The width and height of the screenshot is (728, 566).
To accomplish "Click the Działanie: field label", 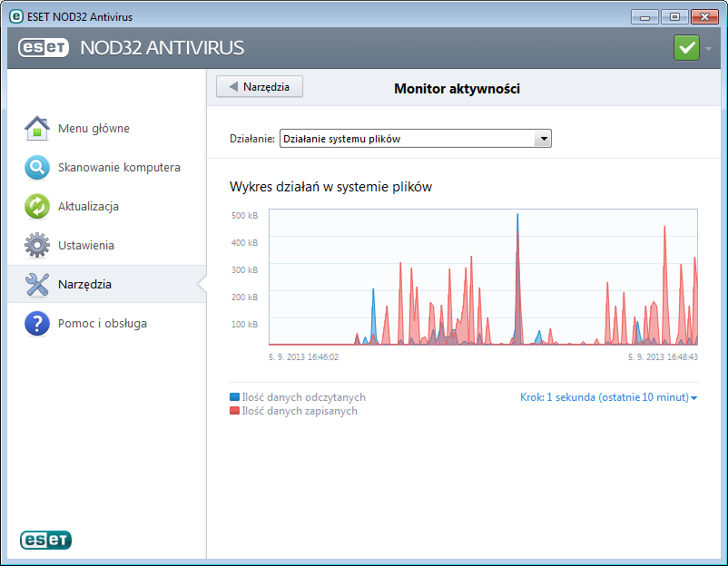I will 252,139.
